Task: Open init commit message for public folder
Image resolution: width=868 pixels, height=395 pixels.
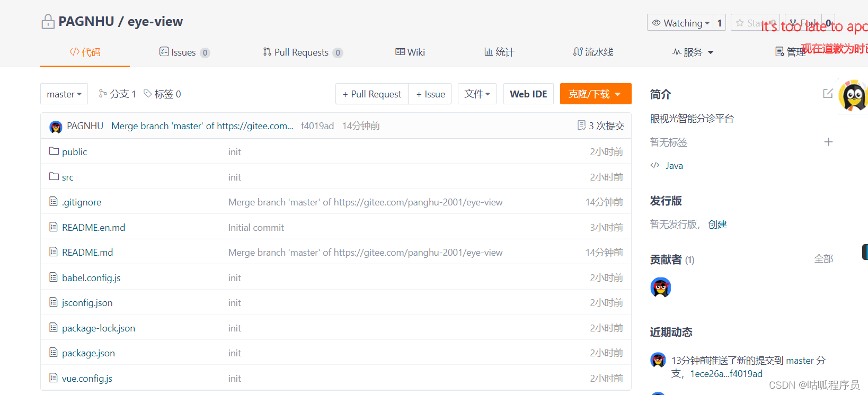Action: tap(235, 152)
